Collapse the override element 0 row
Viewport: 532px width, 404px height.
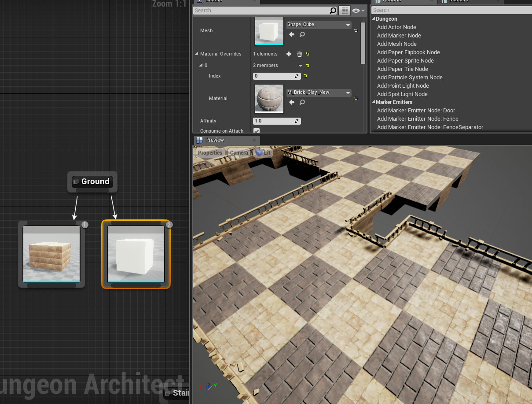coord(201,65)
